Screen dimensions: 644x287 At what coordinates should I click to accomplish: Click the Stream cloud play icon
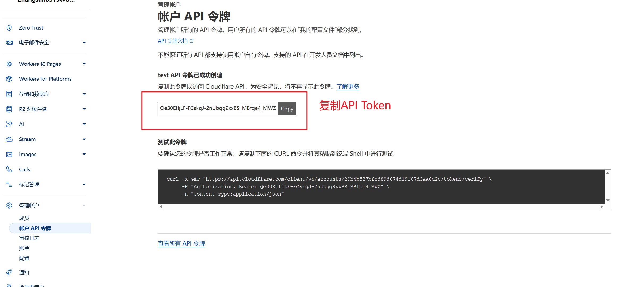[9, 139]
